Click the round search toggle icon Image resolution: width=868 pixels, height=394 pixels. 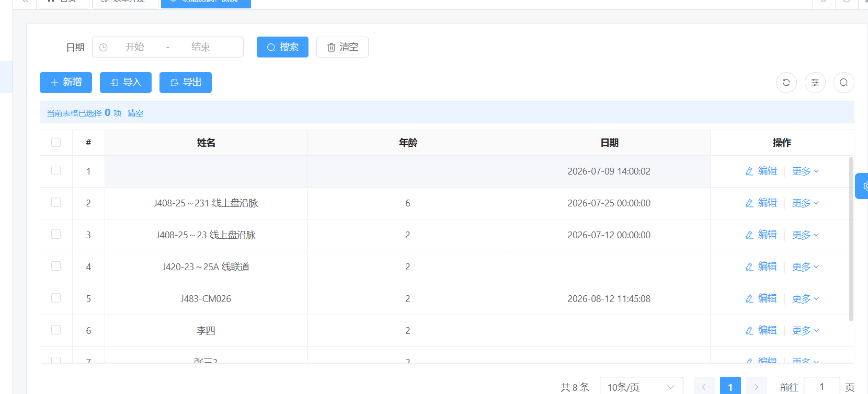click(844, 83)
